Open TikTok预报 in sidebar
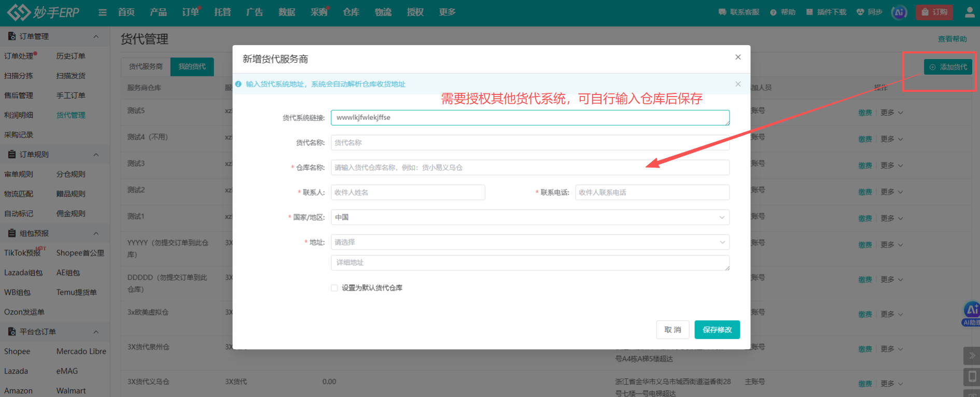 tap(22, 253)
